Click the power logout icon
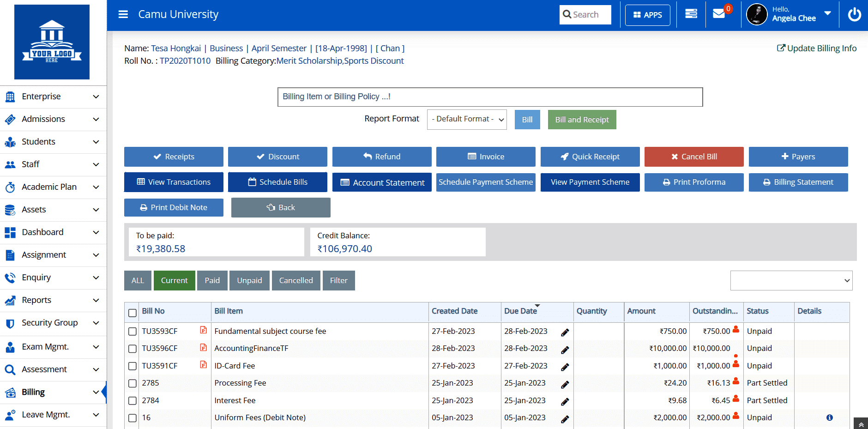Viewport: 868px width, 429px height. tap(854, 15)
